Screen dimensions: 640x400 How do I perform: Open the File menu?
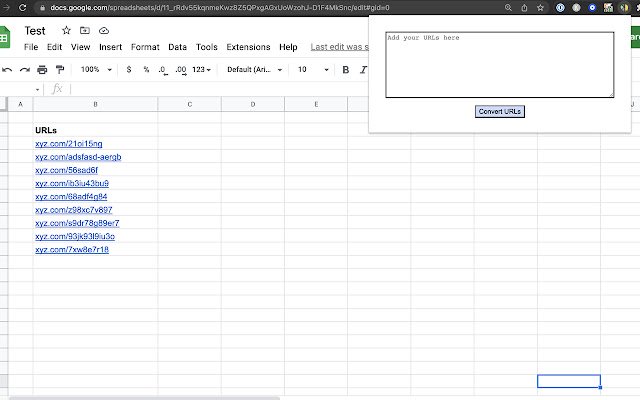[x=31, y=47]
